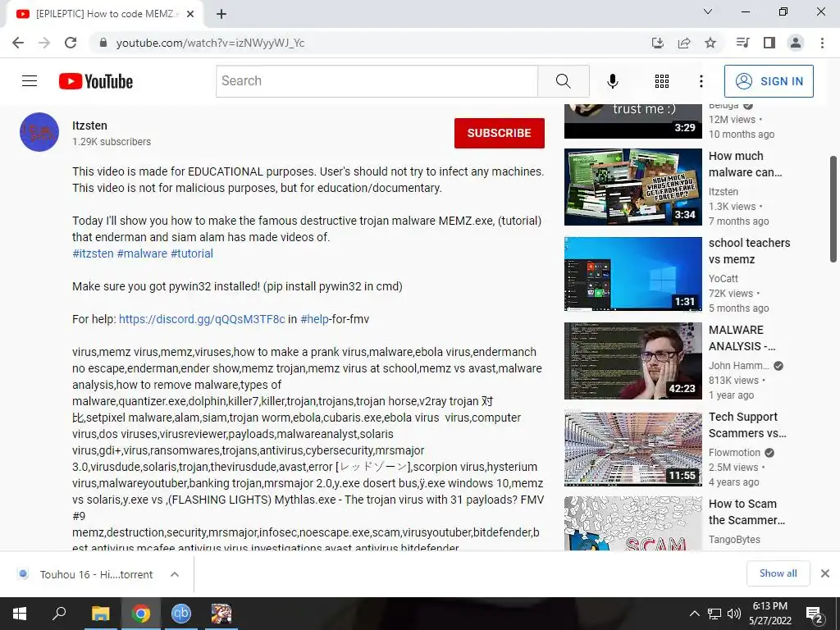
Task: Click the volume speaker tray icon
Action: coord(734,614)
